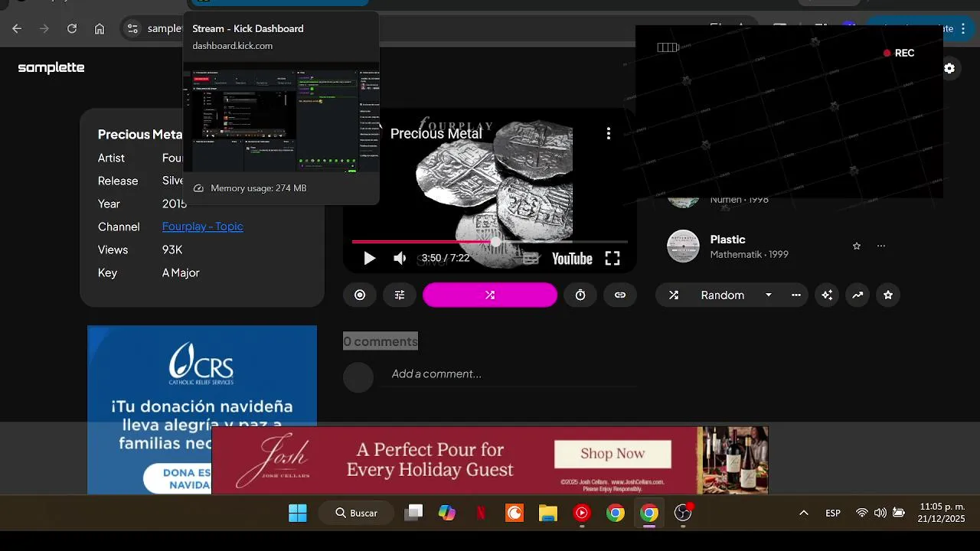Click the sparkles icon button
Image resolution: width=980 pixels, height=551 pixels.
click(x=827, y=295)
